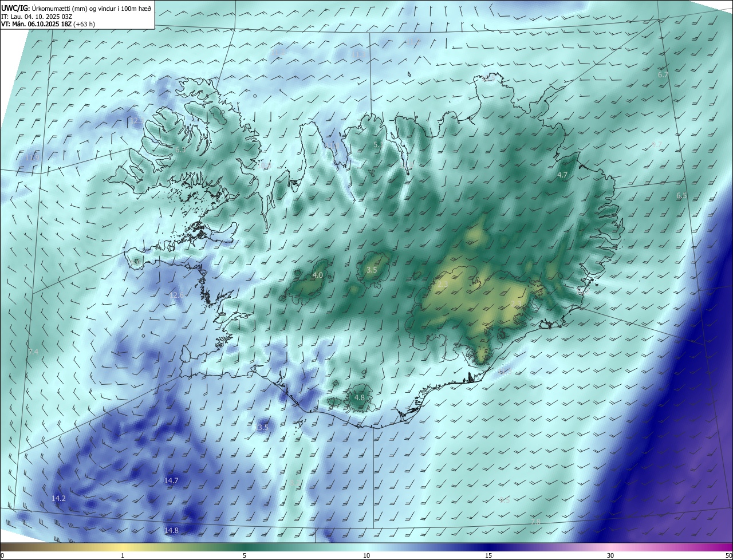Click the faint 7.8 value in the southeast sea
Screen dimensions: 733x560
536,522
